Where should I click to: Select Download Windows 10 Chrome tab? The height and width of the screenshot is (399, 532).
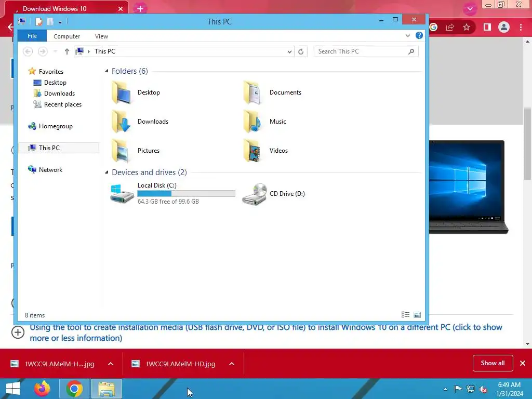[x=66, y=9]
